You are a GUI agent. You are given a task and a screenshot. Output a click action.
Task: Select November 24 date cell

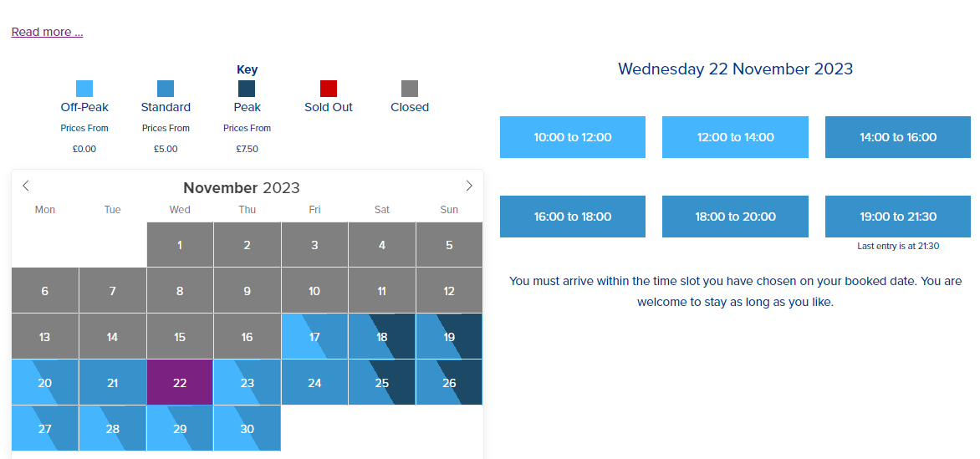(314, 383)
